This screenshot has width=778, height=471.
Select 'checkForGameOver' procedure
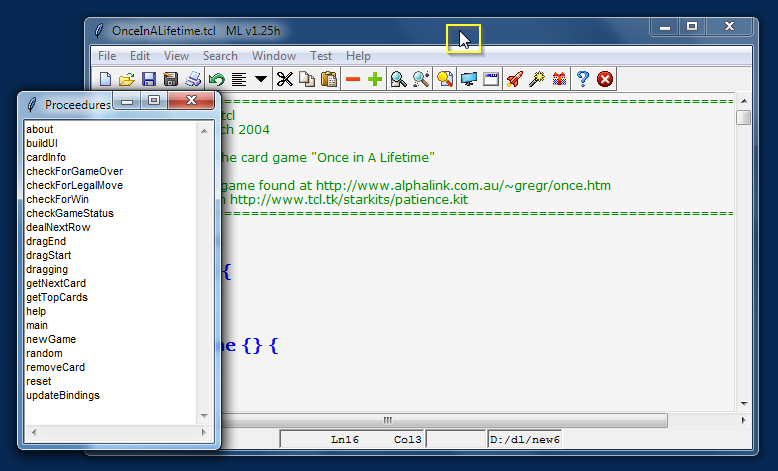tap(74, 171)
